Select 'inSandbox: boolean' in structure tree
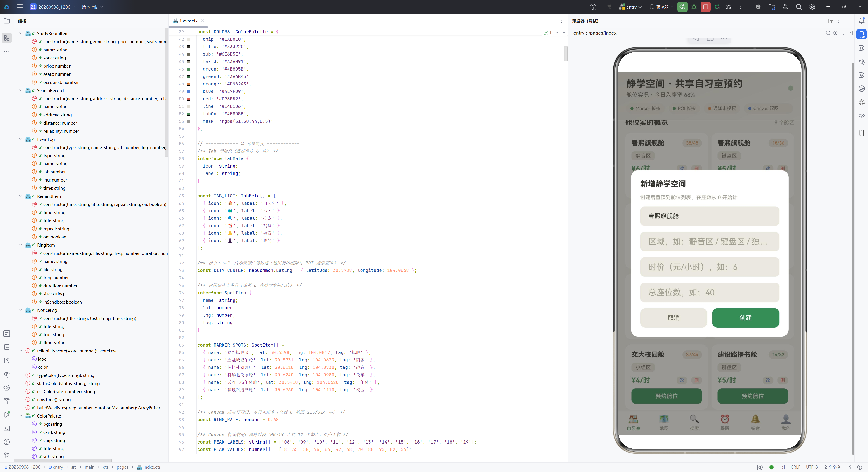This screenshot has width=868, height=472. 62,302
